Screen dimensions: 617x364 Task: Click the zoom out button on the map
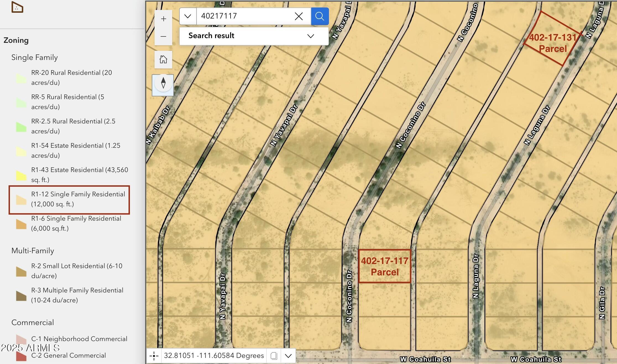163,36
